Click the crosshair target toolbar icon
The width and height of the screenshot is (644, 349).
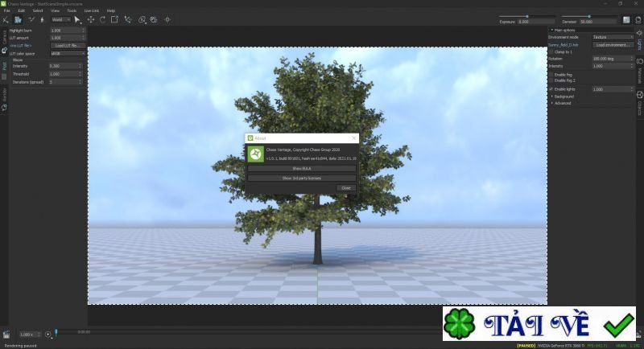pos(167,19)
